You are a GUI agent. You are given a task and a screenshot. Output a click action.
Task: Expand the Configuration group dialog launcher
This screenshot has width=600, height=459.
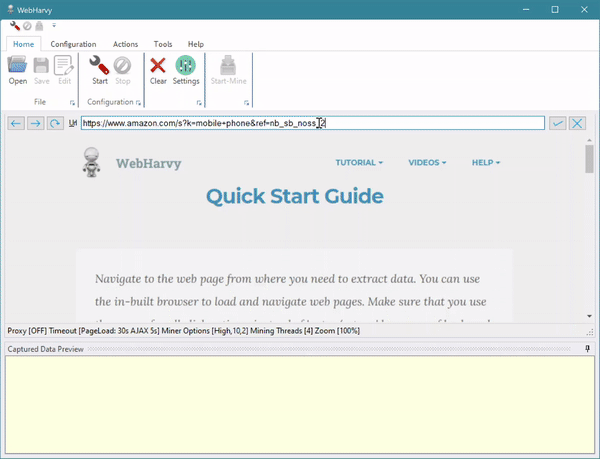point(139,103)
